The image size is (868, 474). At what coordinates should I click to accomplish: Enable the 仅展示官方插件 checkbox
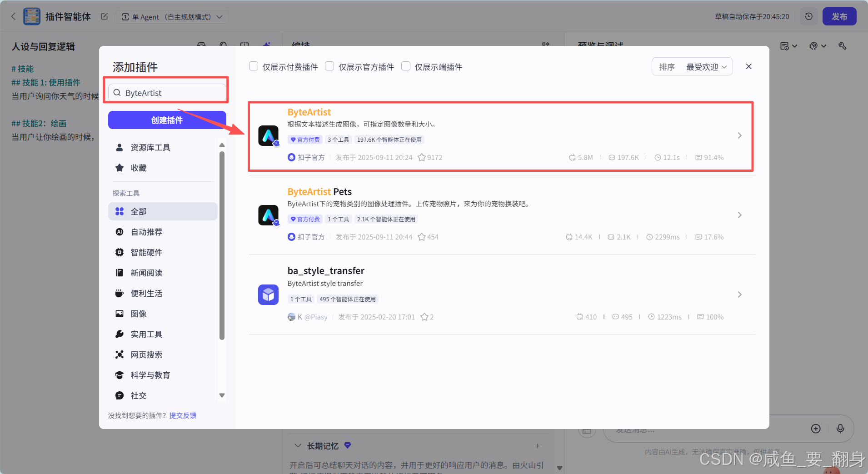[x=329, y=66]
